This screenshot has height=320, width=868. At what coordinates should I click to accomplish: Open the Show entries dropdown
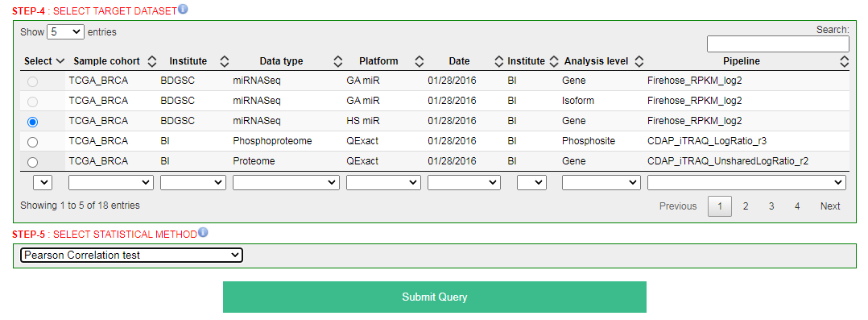point(66,31)
